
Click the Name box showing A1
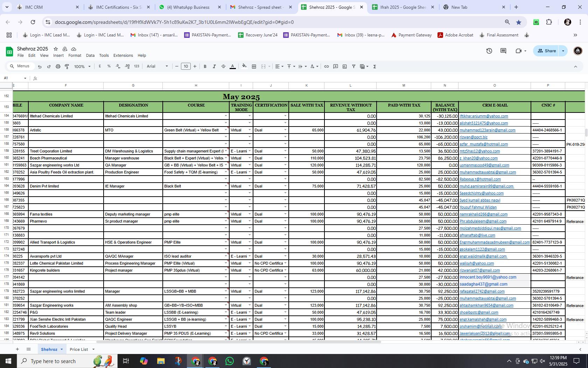[15, 78]
